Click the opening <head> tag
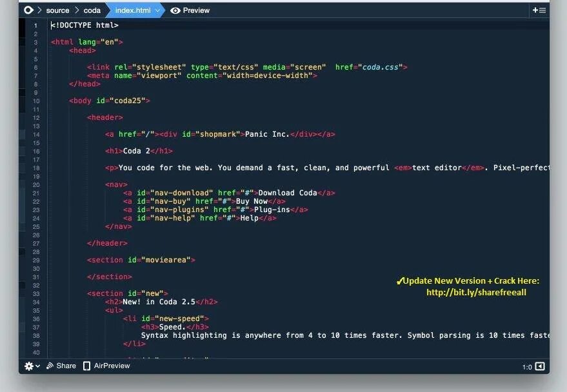 (83, 50)
